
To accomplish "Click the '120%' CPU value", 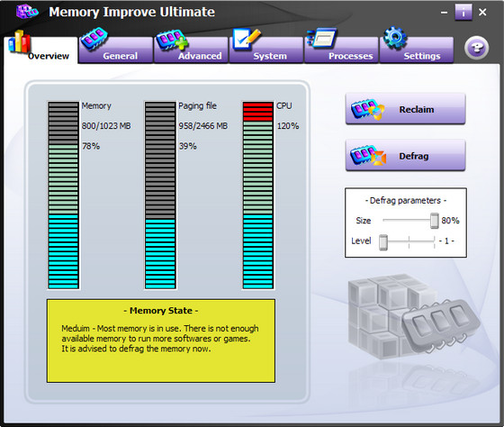I will [x=288, y=126].
